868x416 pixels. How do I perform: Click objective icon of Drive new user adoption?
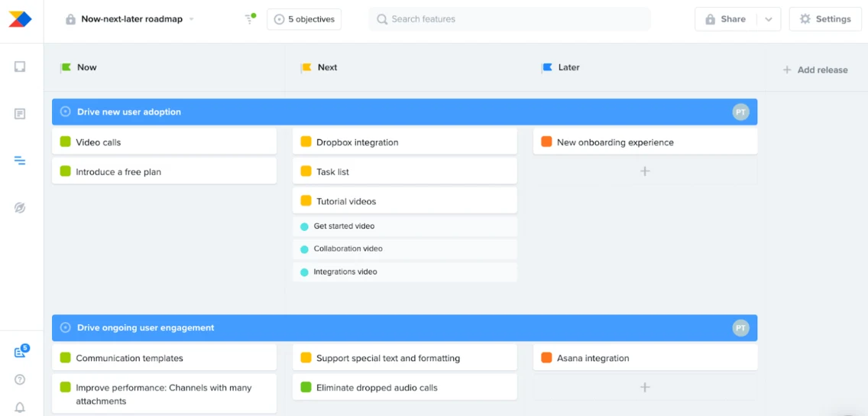[65, 112]
